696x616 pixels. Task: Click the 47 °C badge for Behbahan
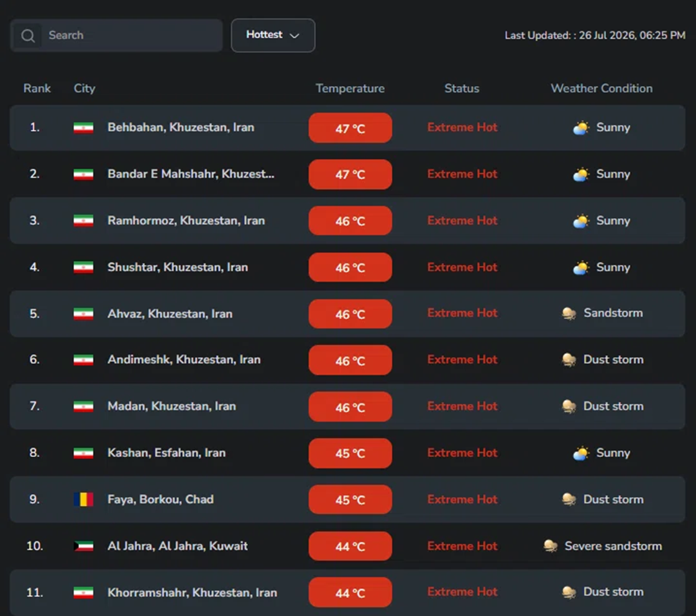coord(350,128)
